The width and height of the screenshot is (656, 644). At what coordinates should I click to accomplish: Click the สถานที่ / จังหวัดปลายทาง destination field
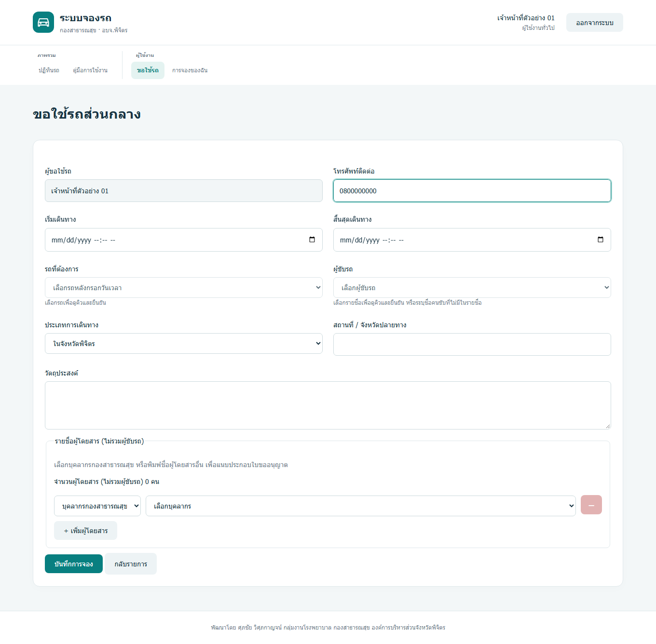pos(472,344)
